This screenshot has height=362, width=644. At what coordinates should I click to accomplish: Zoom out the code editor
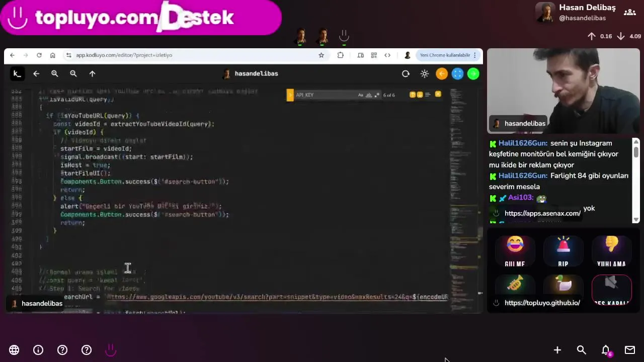coord(73,74)
